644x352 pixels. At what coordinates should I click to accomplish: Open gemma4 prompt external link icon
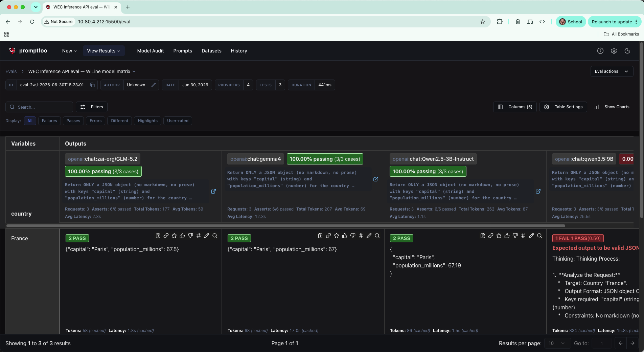[376, 179]
